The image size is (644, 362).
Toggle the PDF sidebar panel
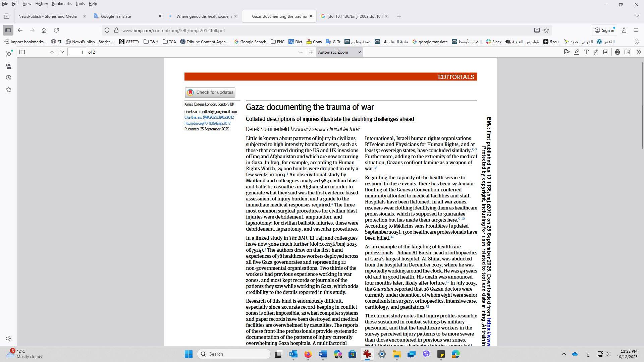click(x=22, y=52)
